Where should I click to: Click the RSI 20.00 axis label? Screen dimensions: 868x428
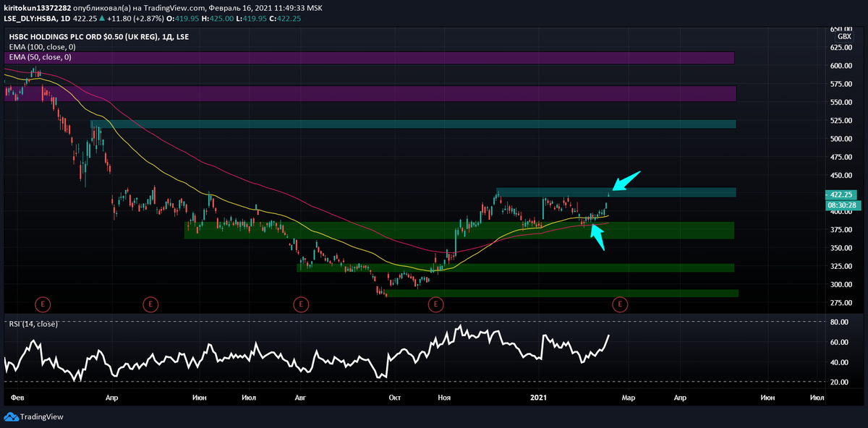point(838,382)
